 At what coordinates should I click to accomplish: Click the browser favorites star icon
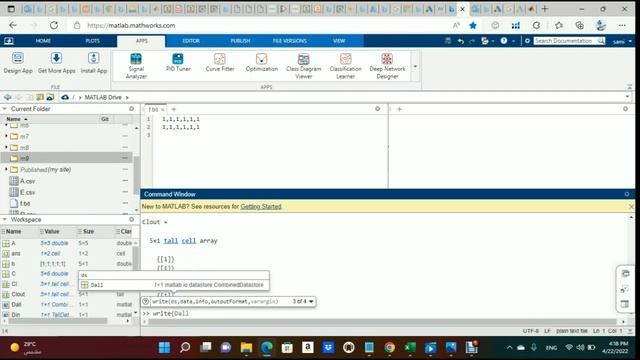click(x=473, y=25)
